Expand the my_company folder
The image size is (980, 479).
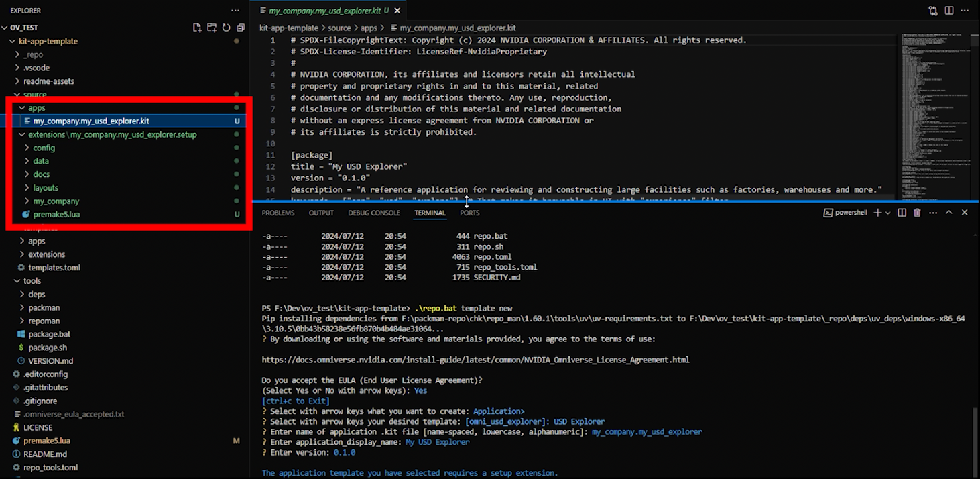coord(27,201)
